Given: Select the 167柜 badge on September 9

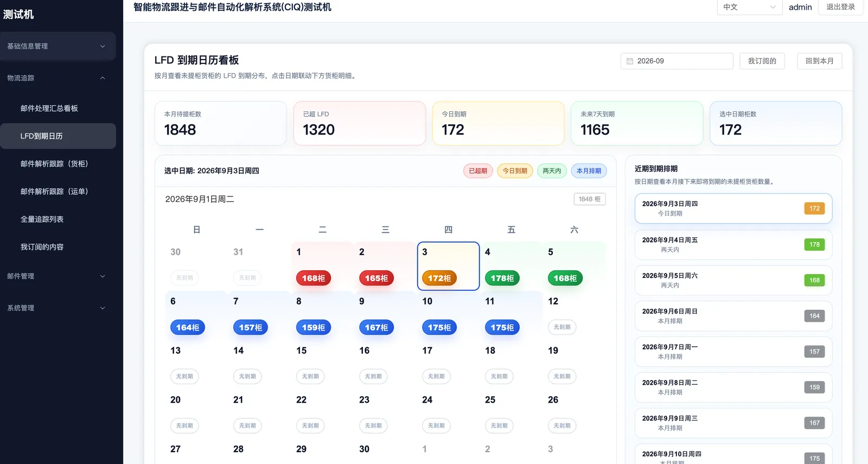Looking at the screenshot, I should tap(376, 328).
